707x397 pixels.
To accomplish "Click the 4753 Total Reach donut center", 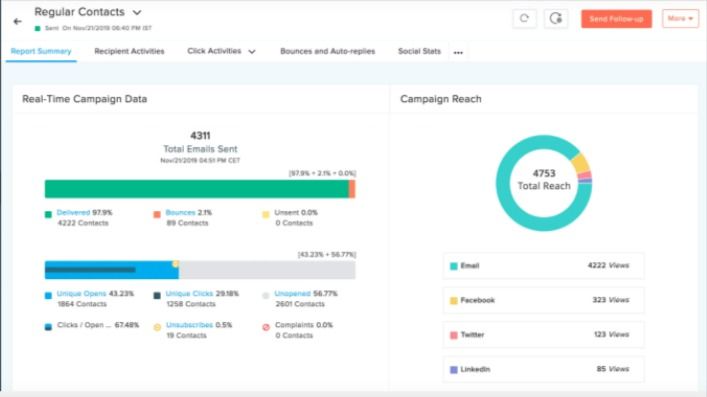I will pyautogui.click(x=544, y=180).
